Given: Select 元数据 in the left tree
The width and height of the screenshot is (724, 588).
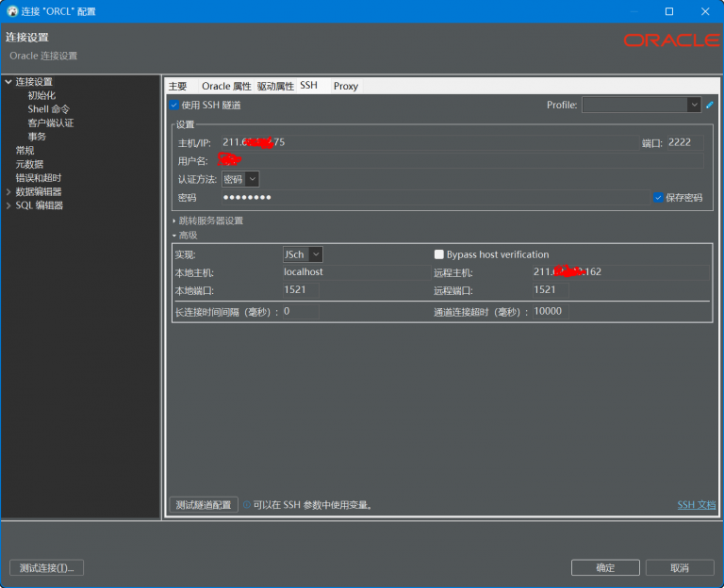Looking at the screenshot, I should (x=29, y=164).
